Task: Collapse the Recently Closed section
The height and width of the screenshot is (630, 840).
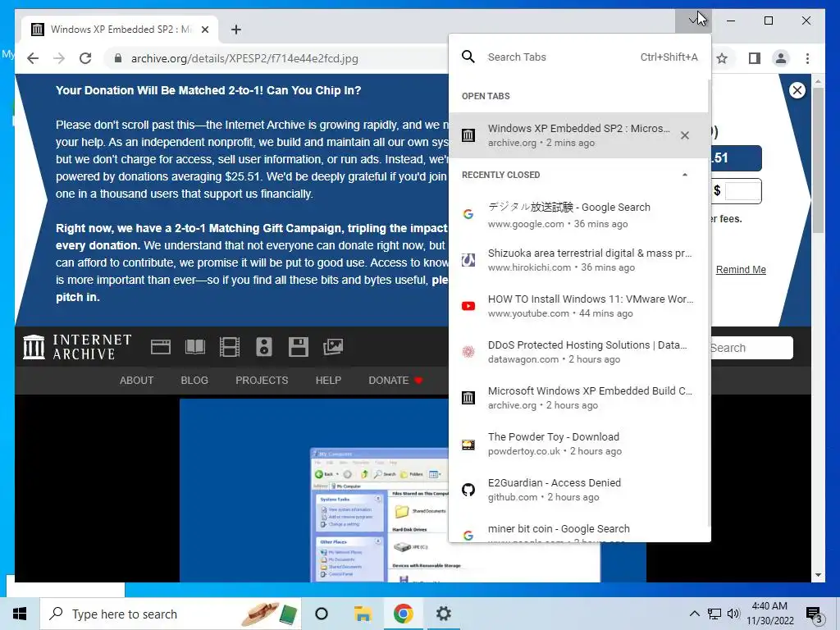Action: click(x=685, y=175)
